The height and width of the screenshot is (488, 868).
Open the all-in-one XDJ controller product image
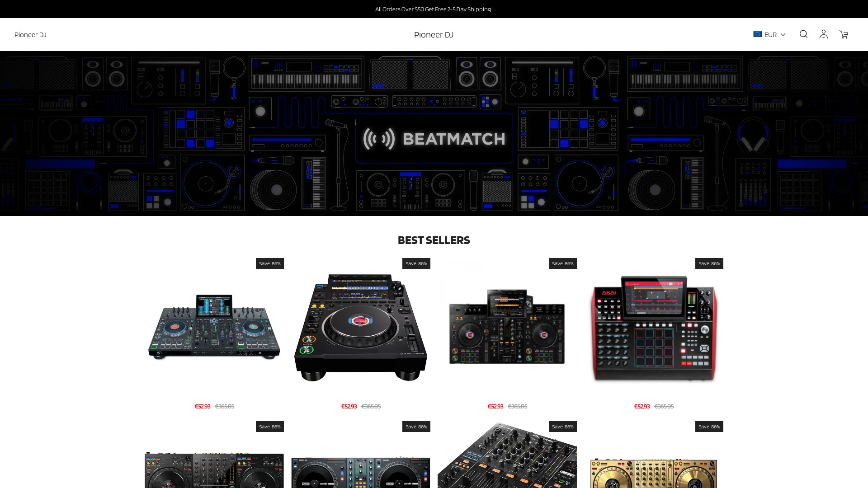pos(507,328)
